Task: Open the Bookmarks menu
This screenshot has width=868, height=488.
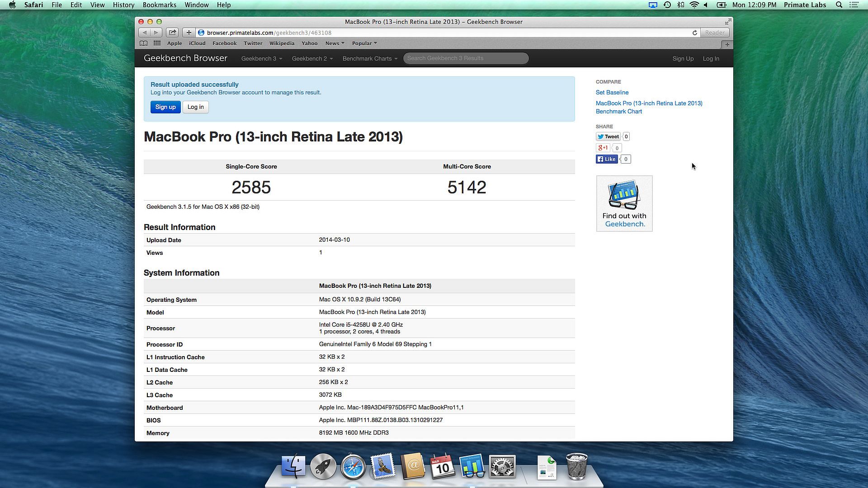Action: click(159, 5)
